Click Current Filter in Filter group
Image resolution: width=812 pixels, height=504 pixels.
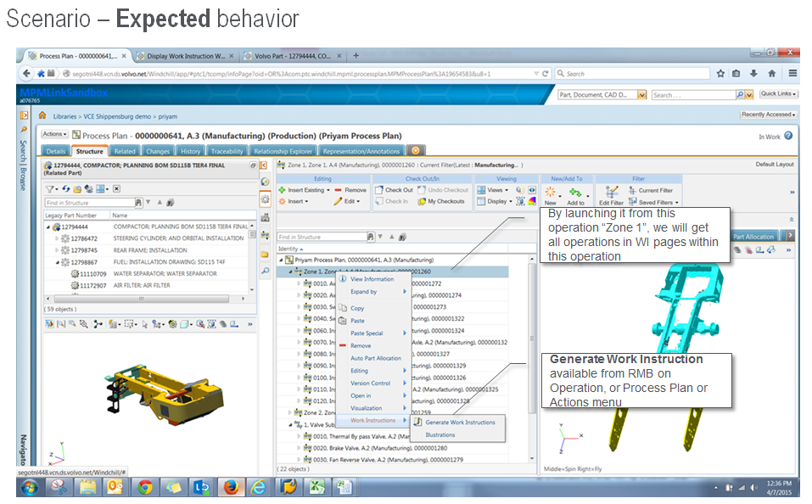tap(651, 191)
